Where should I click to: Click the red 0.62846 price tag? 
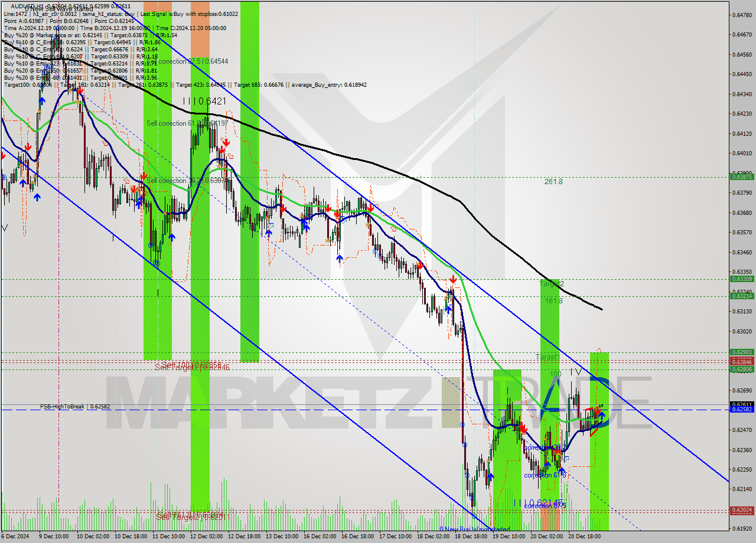coord(742,361)
